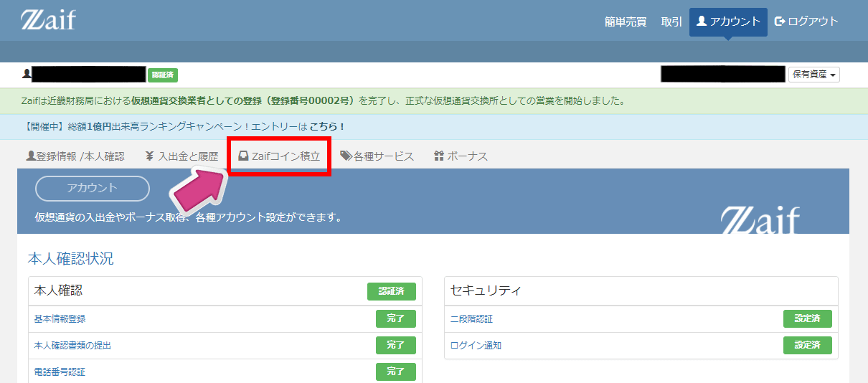This screenshot has width=868, height=383.
Task: Open the ボーナス tab
Action: pos(461,156)
